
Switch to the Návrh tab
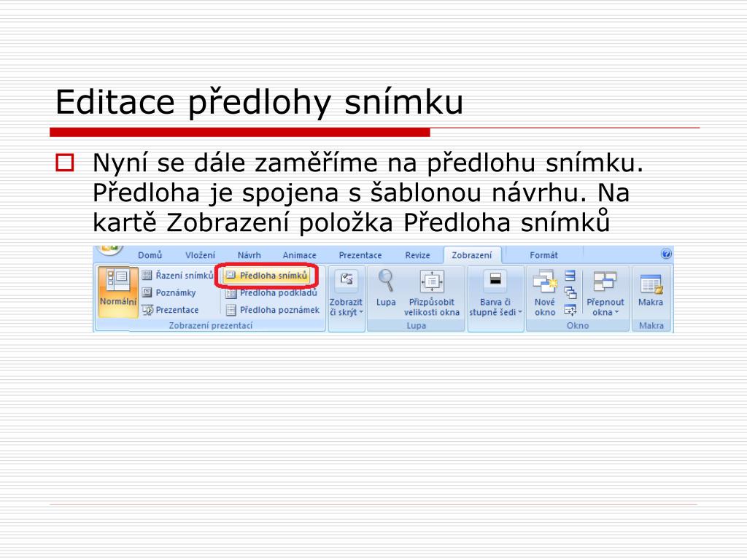(x=249, y=255)
